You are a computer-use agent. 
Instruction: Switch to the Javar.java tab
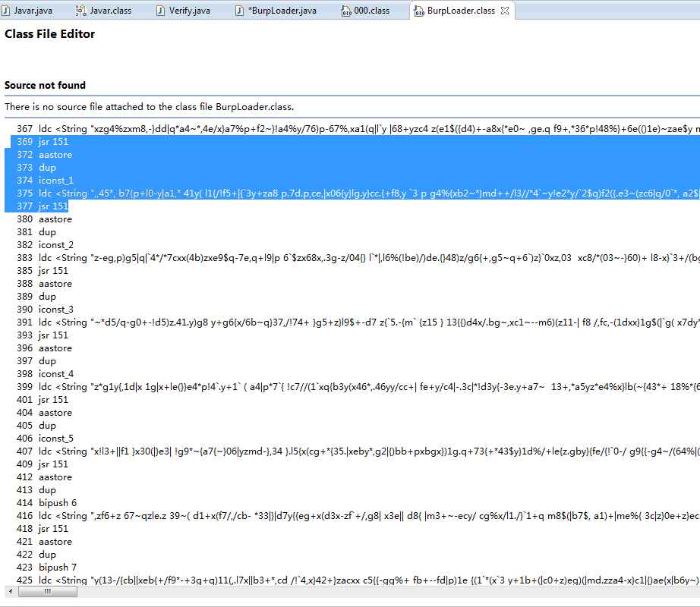pyautogui.click(x=27, y=11)
